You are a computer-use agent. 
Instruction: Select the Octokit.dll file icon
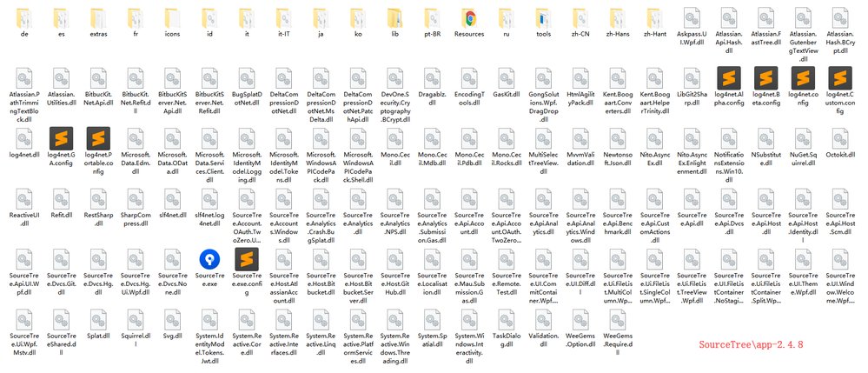click(840, 138)
